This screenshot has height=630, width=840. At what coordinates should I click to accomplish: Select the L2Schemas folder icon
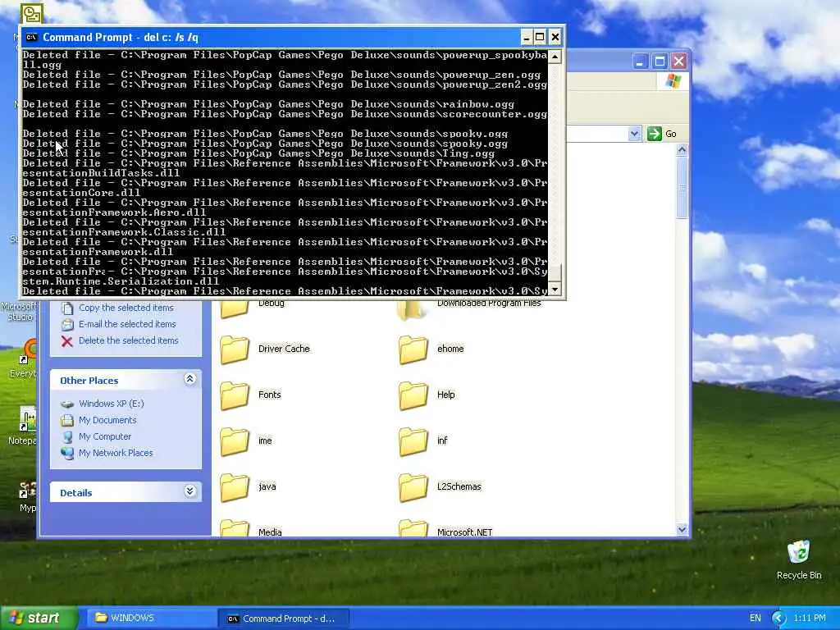click(x=413, y=488)
